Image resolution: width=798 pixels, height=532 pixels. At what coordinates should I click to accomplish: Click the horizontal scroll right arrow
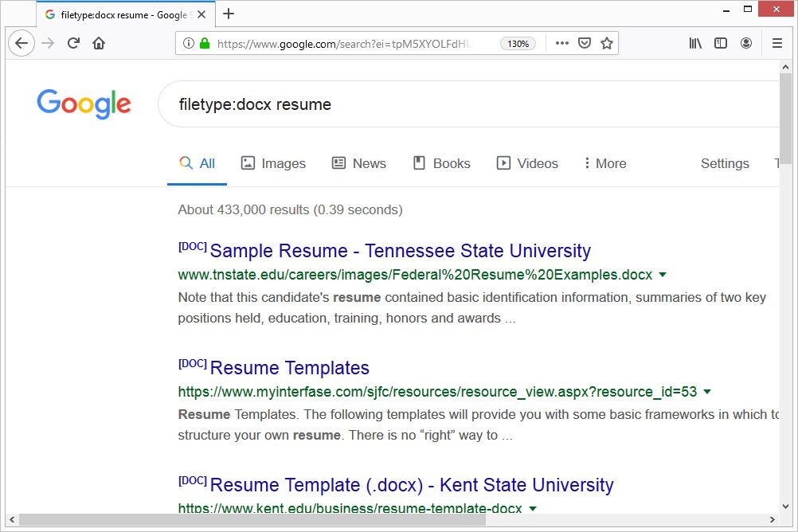773,520
